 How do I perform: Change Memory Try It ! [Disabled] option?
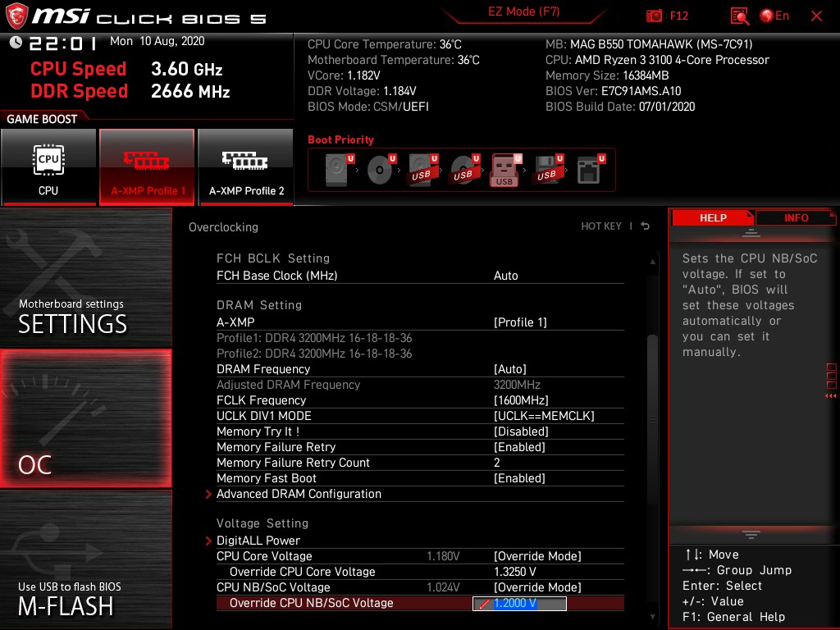click(521, 431)
